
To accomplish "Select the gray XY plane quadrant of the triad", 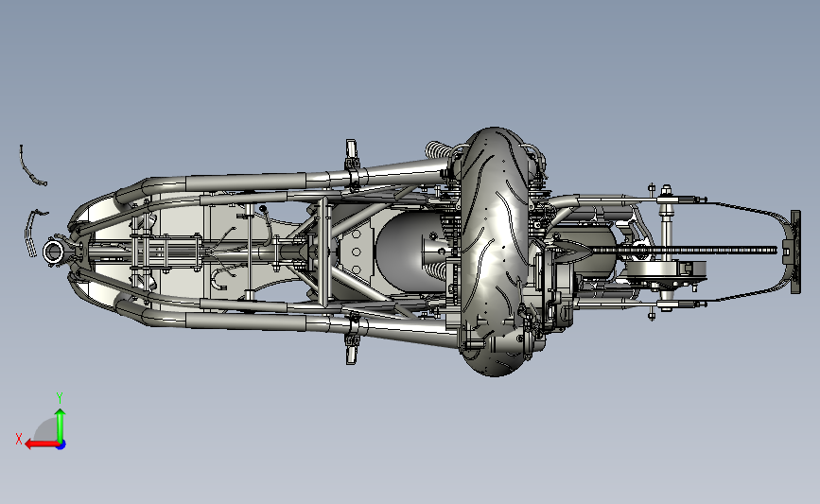I will tap(46, 431).
